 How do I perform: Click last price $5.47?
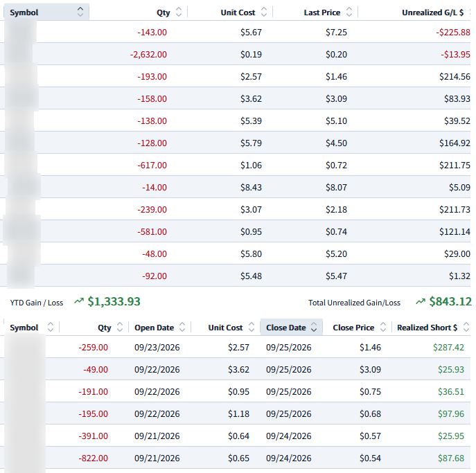coord(336,276)
